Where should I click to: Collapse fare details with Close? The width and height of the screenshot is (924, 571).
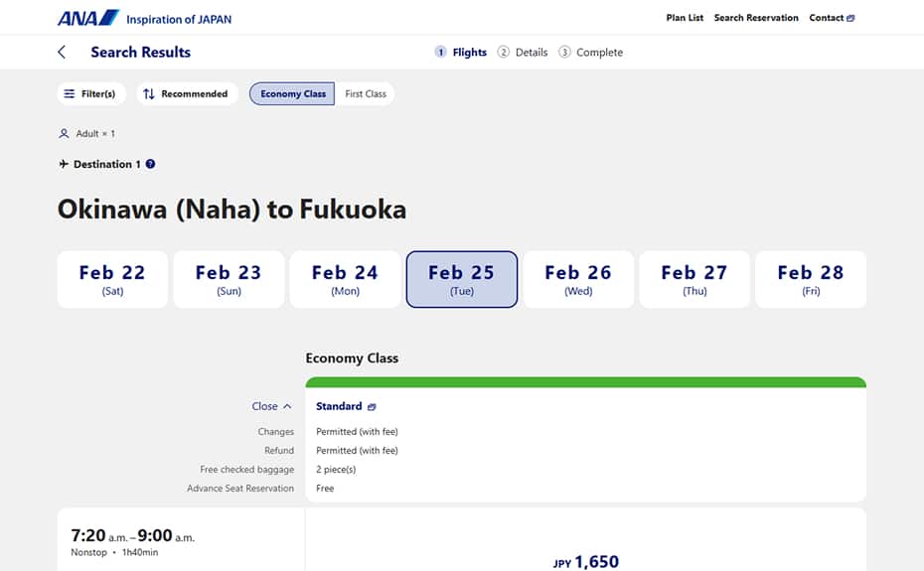[x=271, y=406]
